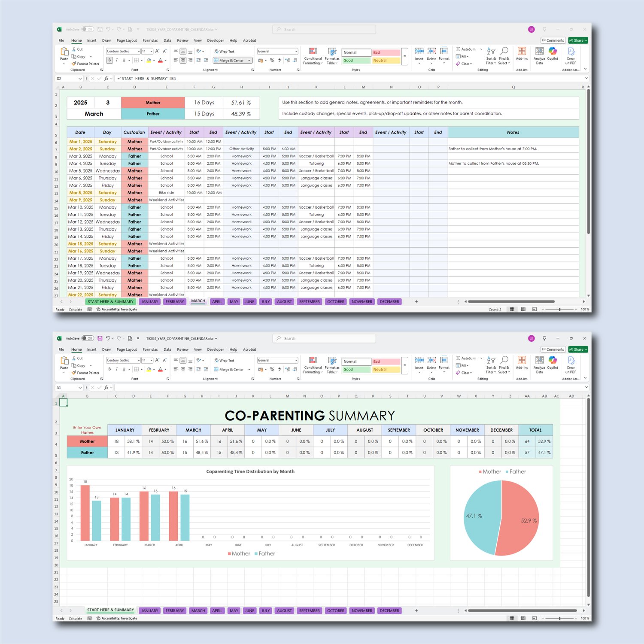The width and height of the screenshot is (644, 644).
Task: Click the Search box in the top window
Action: click(324, 30)
